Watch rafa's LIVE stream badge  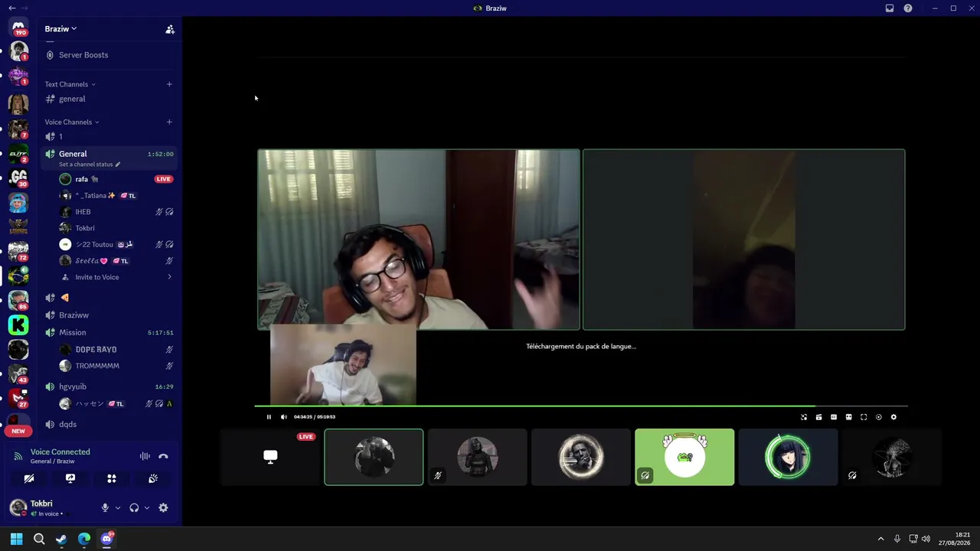pos(164,179)
